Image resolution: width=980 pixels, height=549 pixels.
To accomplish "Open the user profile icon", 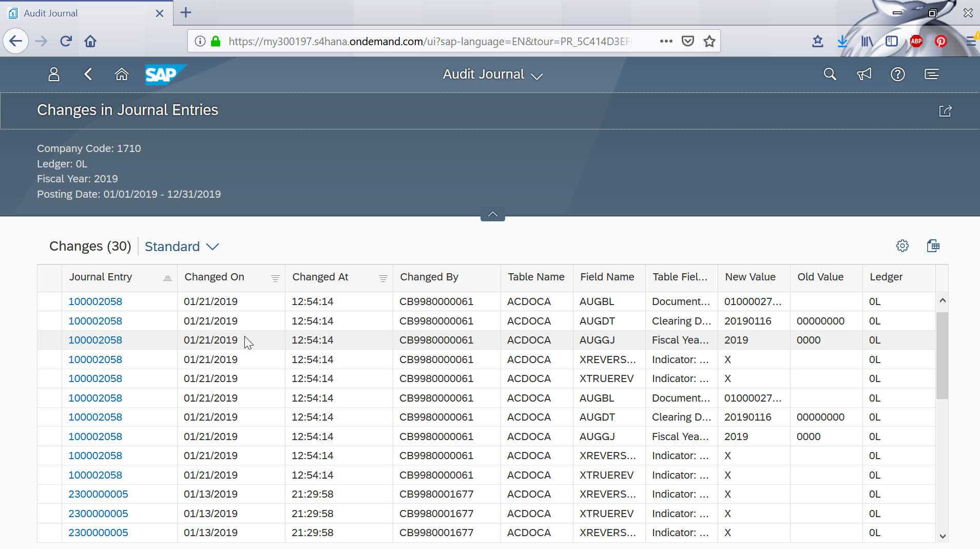I will [53, 74].
